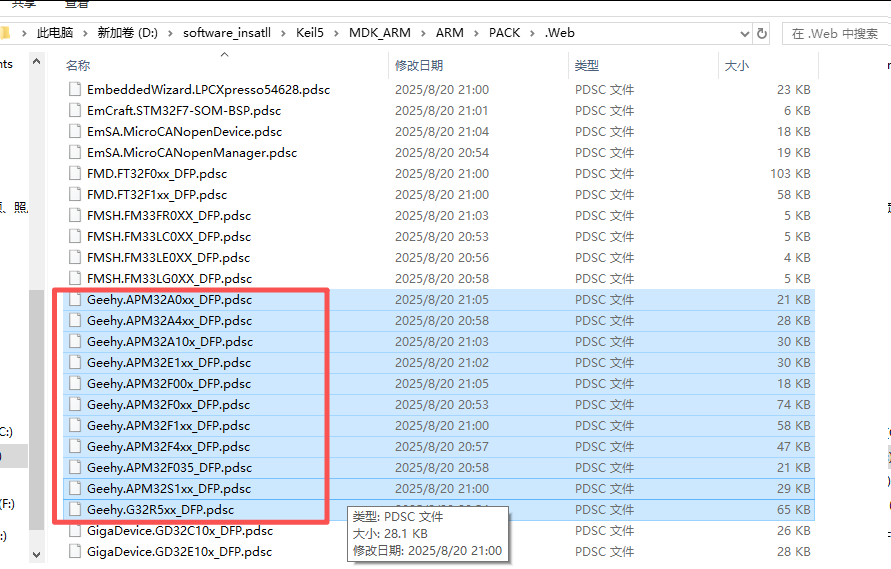
Task: Expand the chevron after PACK breadcrumb
Action: coord(532,34)
